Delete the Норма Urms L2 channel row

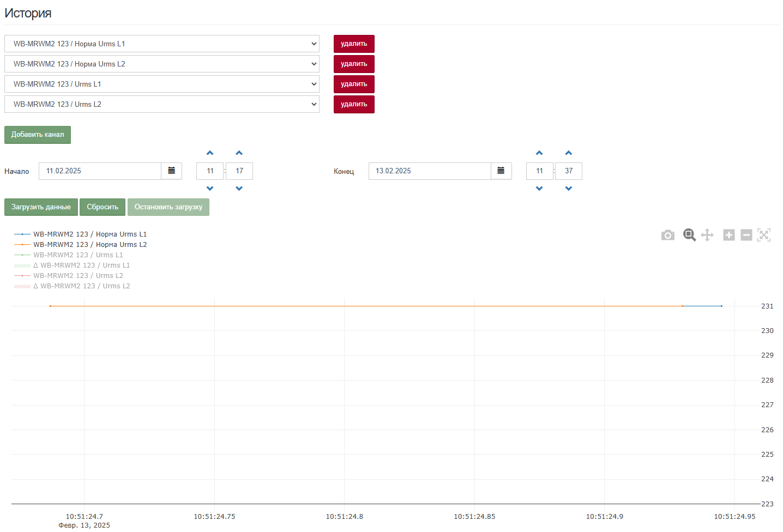coord(354,64)
